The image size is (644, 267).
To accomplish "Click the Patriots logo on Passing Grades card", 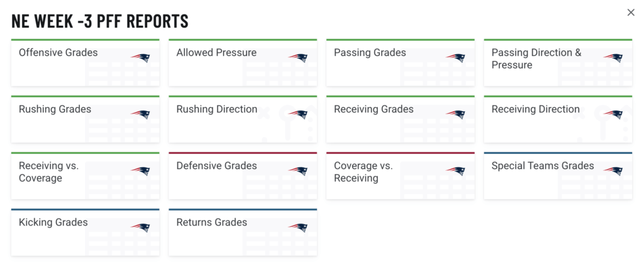I will (x=455, y=58).
